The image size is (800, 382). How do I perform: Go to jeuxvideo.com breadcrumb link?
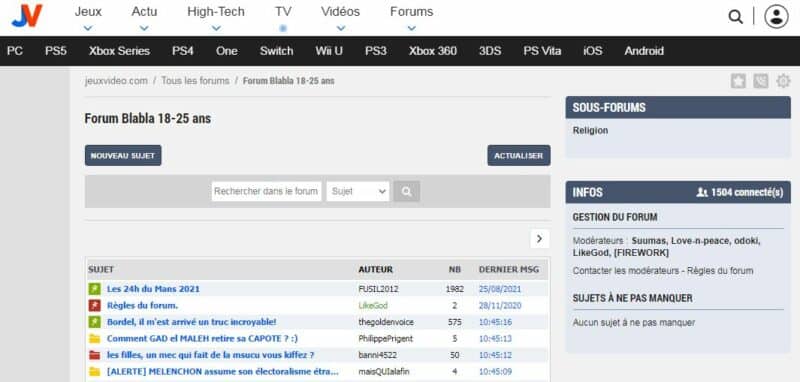[x=116, y=81]
